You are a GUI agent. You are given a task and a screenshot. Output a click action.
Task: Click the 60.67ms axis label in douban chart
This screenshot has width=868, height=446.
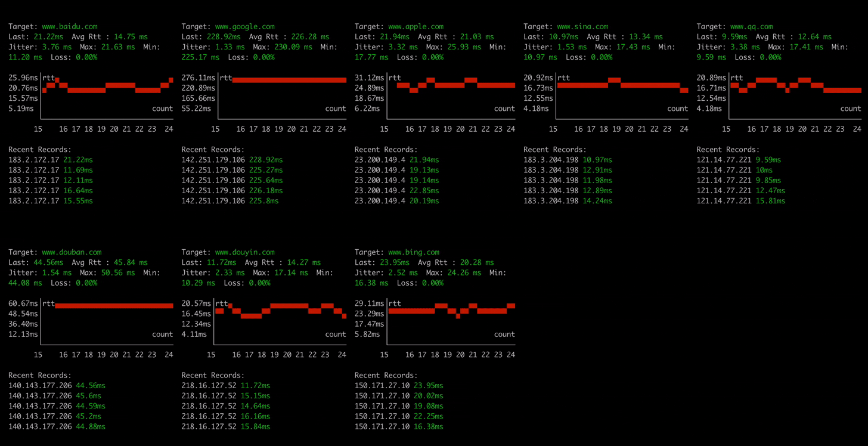23,303
